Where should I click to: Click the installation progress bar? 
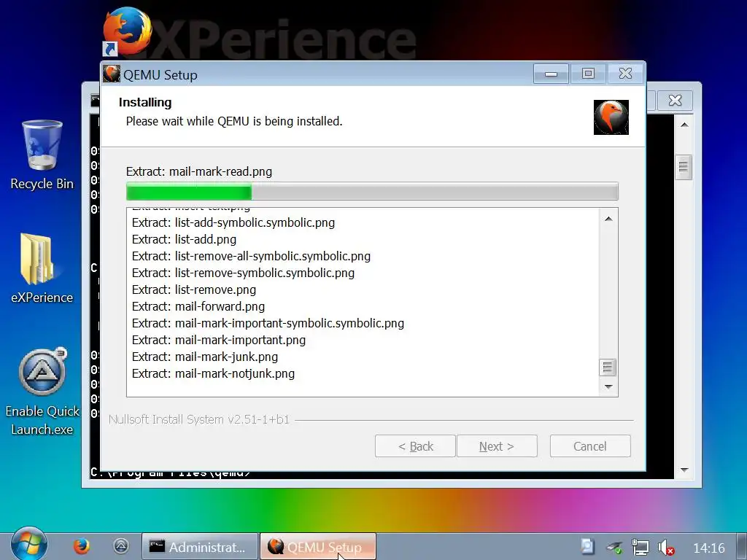click(372, 192)
